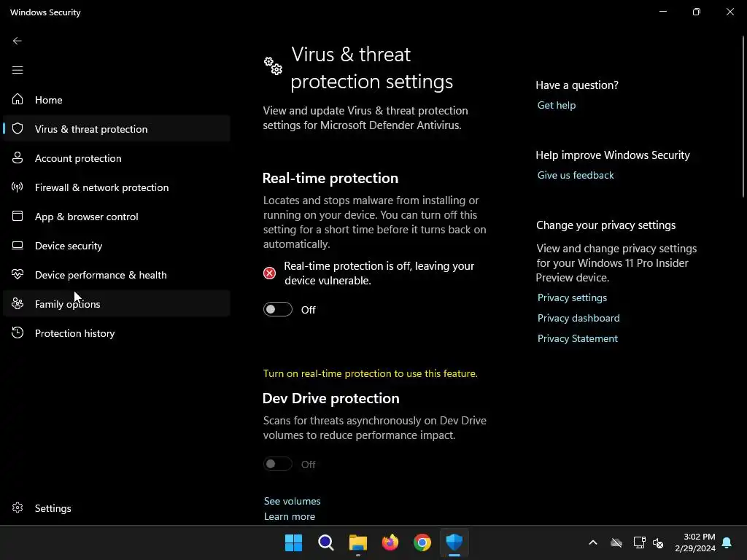This screenshot has height=560, width=747.
Task: Click the Family options people icon
Action: (18, 303)
